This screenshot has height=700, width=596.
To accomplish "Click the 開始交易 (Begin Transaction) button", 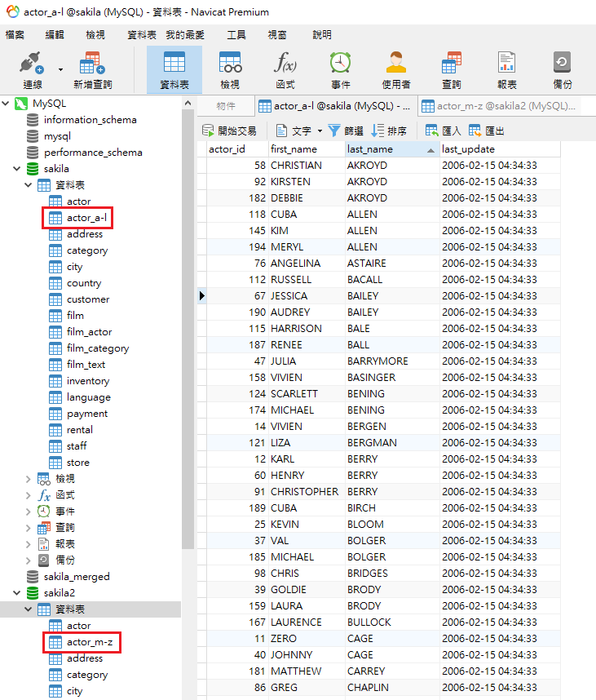I will 230,131.
